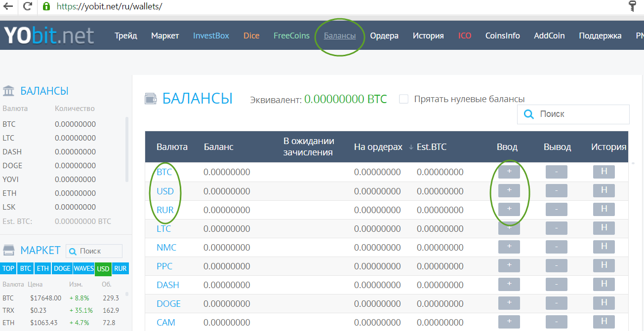Click the market Поиск search field
The height and width of the screenshot is (331, 644).
click(94, 251)
